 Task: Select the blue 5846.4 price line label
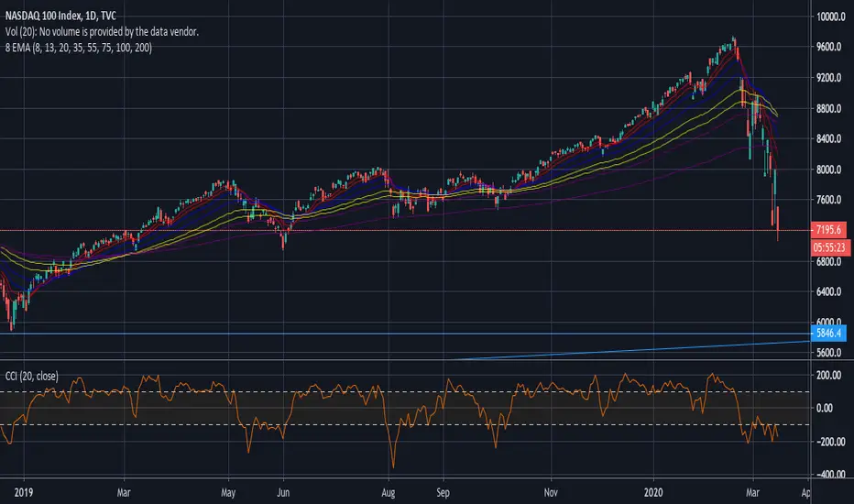click(828, 333)
